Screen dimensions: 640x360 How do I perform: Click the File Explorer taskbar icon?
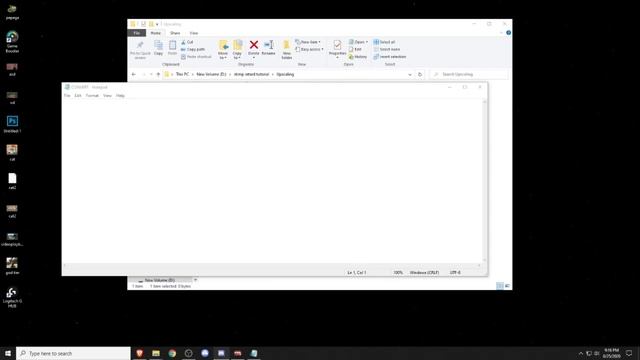click(156, 353)
